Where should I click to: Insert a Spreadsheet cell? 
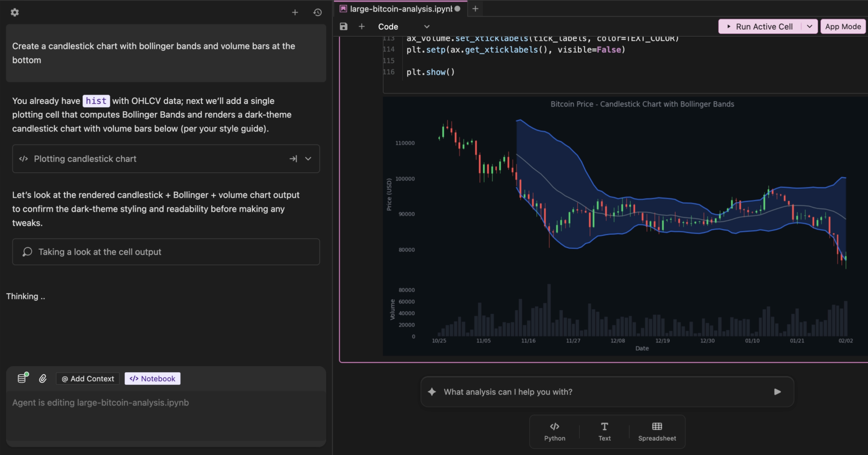pyautogui.click(x=657, y=432)
